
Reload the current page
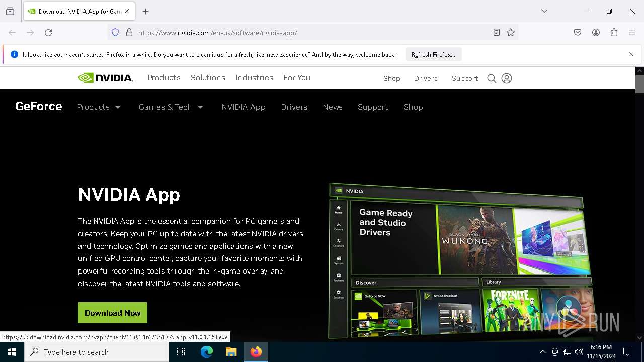(x=48, y=33)
